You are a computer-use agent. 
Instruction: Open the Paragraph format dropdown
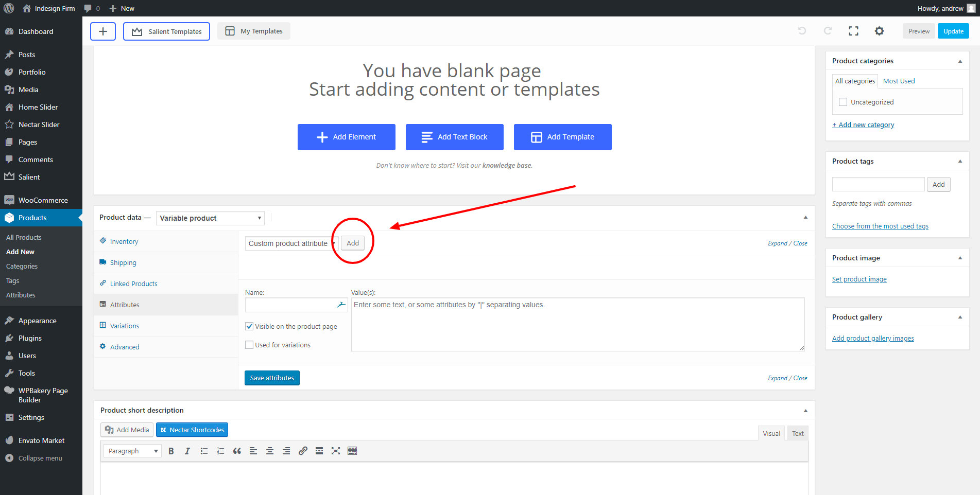[x=132, y=451]
